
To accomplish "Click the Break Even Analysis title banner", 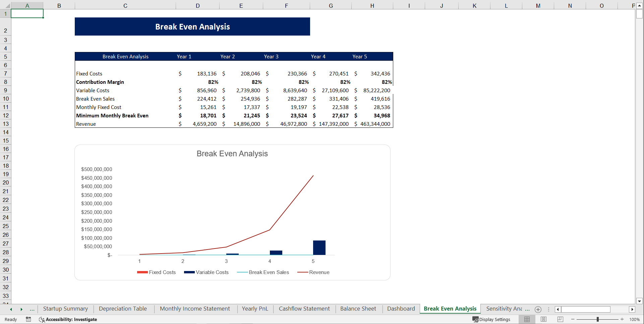I will pos(192,26).
